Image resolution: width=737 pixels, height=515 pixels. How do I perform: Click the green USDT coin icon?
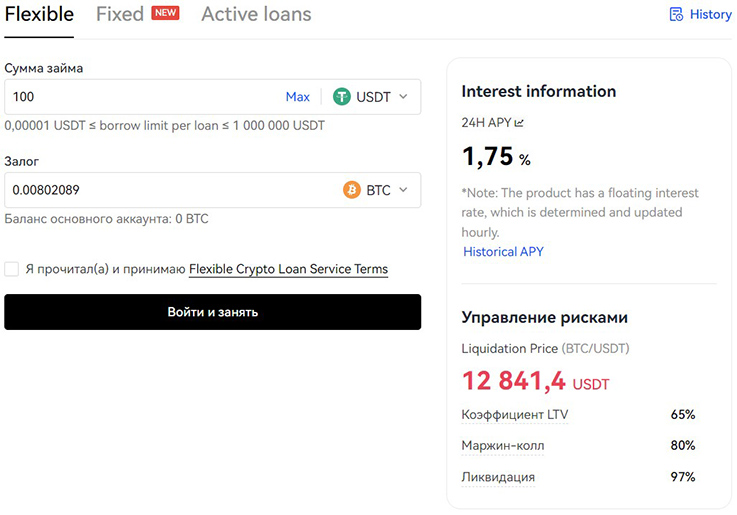point(342,97)
